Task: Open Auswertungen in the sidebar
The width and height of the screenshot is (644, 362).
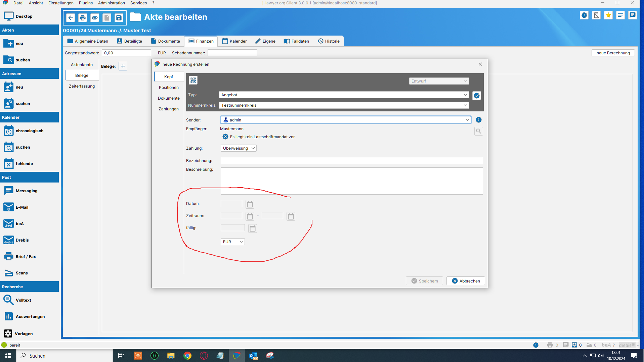Action: 24,316
